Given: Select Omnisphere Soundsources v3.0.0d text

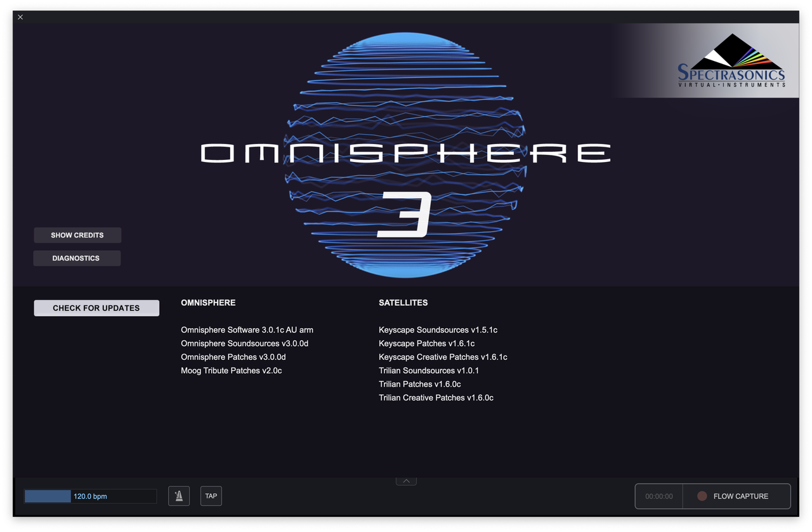Looking at the screenshot, I should [x=245, y=343].
